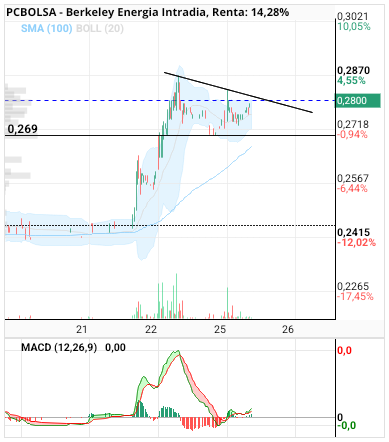
Task: Click date label 21 on time axis
Action: (82, 329)
